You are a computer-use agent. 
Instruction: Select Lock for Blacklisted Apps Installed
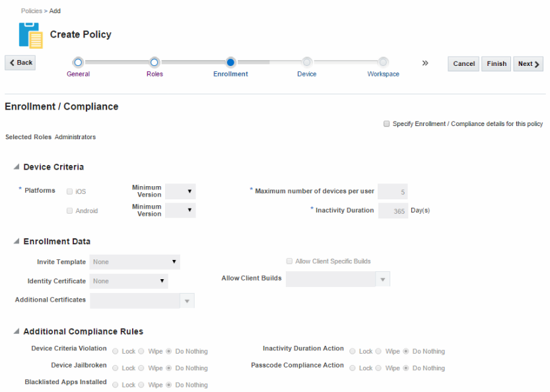pos(115,385)
